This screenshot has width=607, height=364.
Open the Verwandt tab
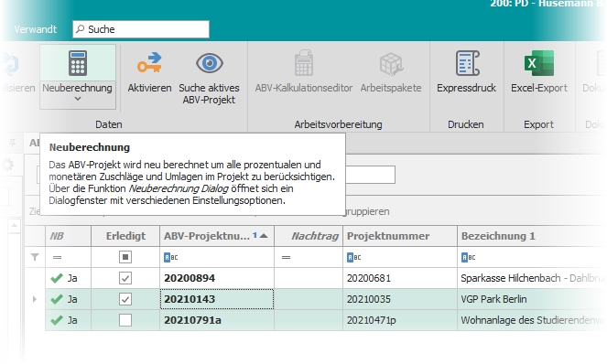click(35, 29)
